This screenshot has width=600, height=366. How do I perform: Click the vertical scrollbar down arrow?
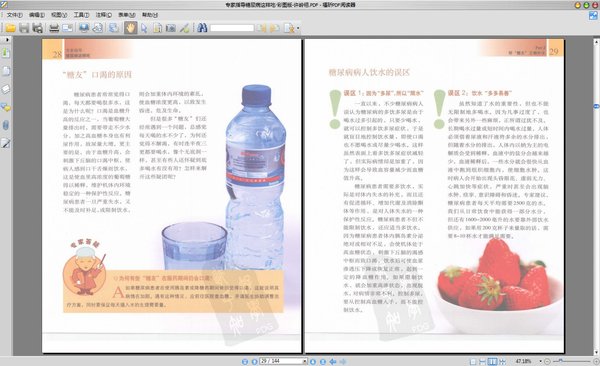pos(596,352)
